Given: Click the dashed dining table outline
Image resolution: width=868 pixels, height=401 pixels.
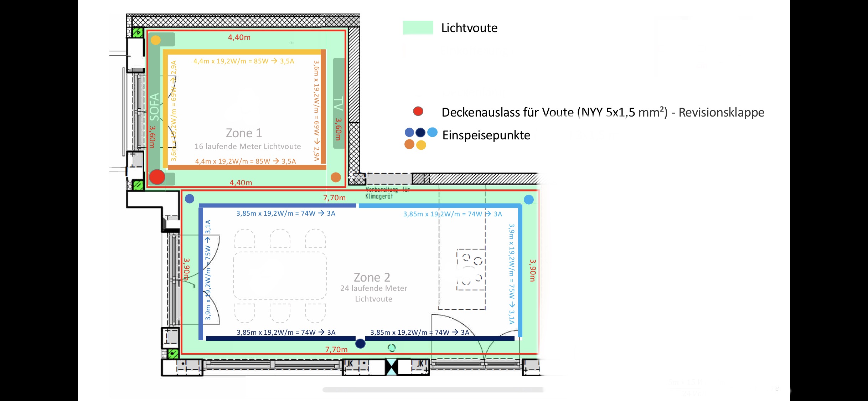Looking at the screenshot, I should tap(280, 275).
